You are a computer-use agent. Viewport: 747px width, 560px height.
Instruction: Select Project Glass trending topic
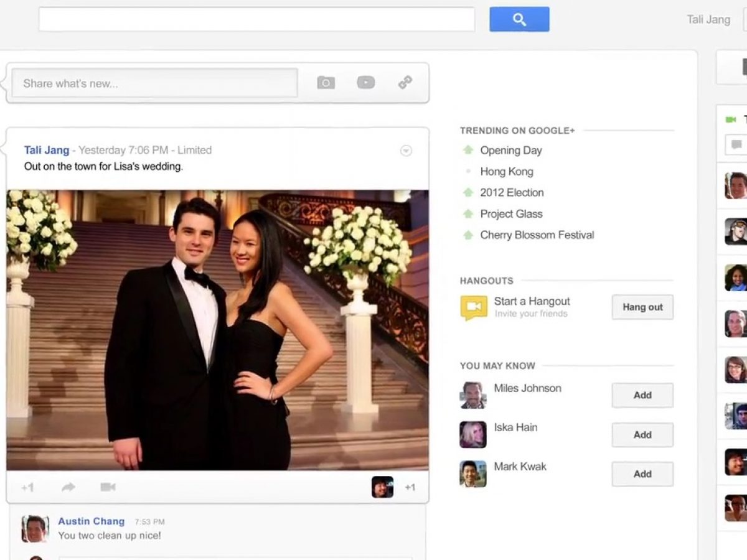[x=511, y=213]
